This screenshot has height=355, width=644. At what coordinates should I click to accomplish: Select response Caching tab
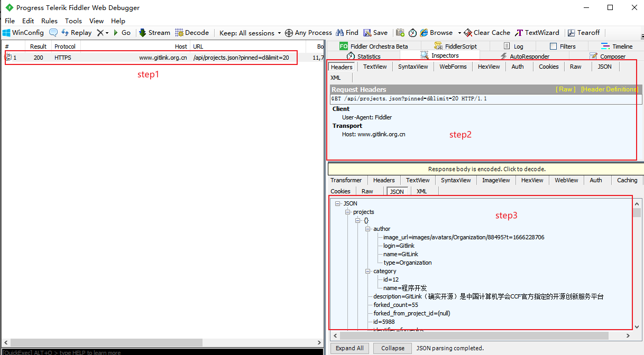pos(627,180)
